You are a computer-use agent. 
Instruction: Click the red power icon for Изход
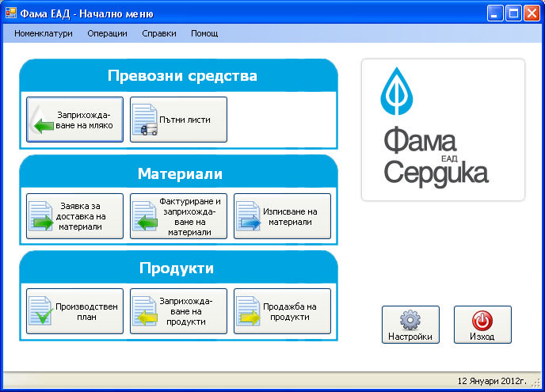(x=482, y=321)
